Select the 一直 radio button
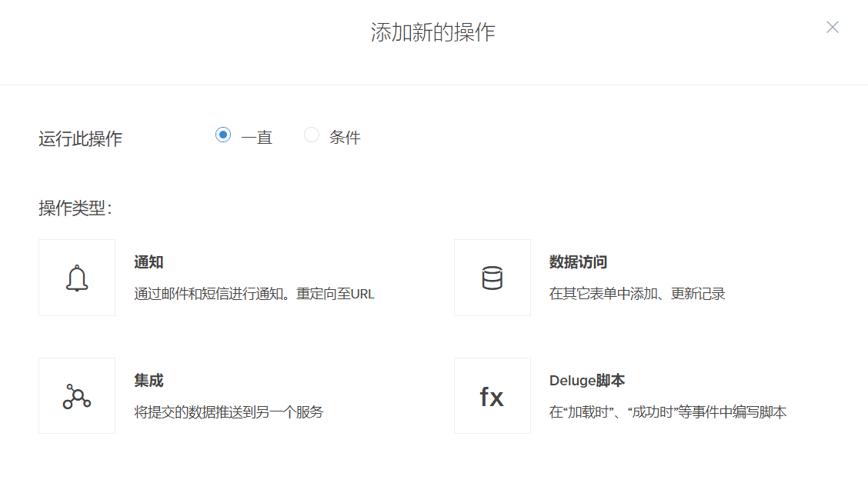868x503 pixels. coord(223,135)
